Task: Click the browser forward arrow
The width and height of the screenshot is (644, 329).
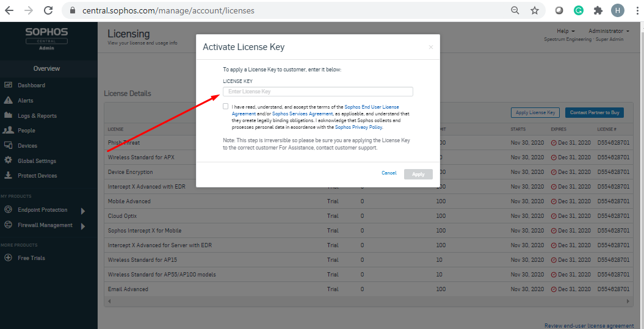Action: (x=28, y=10)
